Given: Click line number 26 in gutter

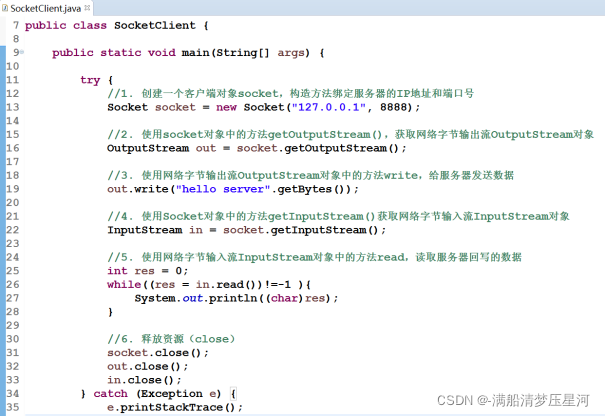Looking at the screenshot, I should (12, 284).
